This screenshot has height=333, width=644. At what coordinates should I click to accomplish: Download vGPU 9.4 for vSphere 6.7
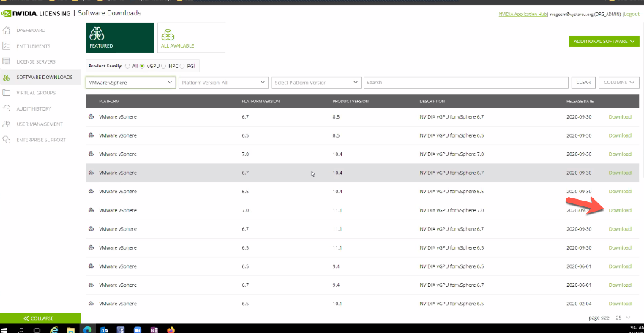point(620,285)
